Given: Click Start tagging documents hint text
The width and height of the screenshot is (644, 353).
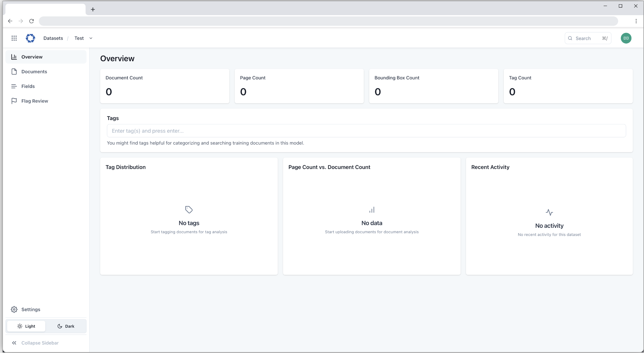Looking at the screenshot, I should coord(188,232).
